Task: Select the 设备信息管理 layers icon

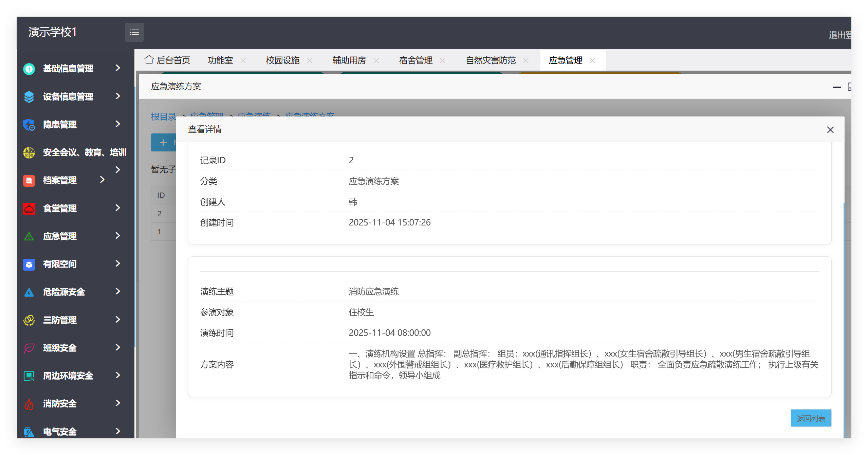Action: (x=29, y=96)
